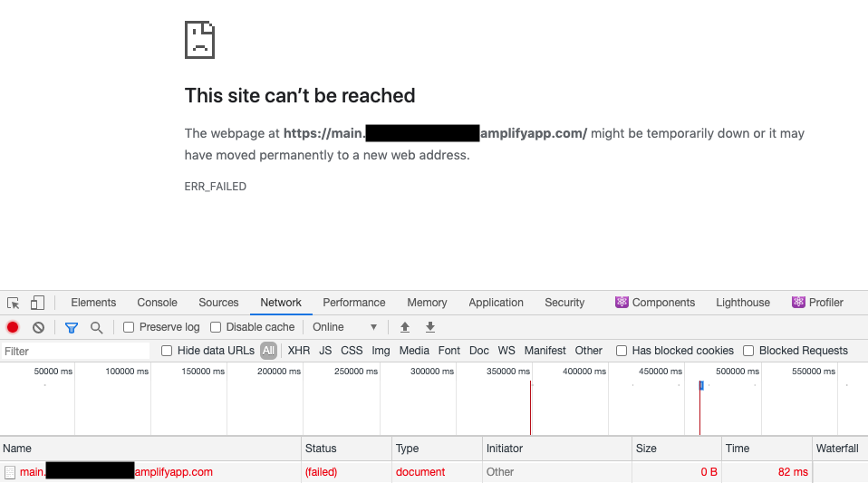868x483 pixels.
Task: Select the All filter type
Action: pyautogui.click(x=268, y=351)
